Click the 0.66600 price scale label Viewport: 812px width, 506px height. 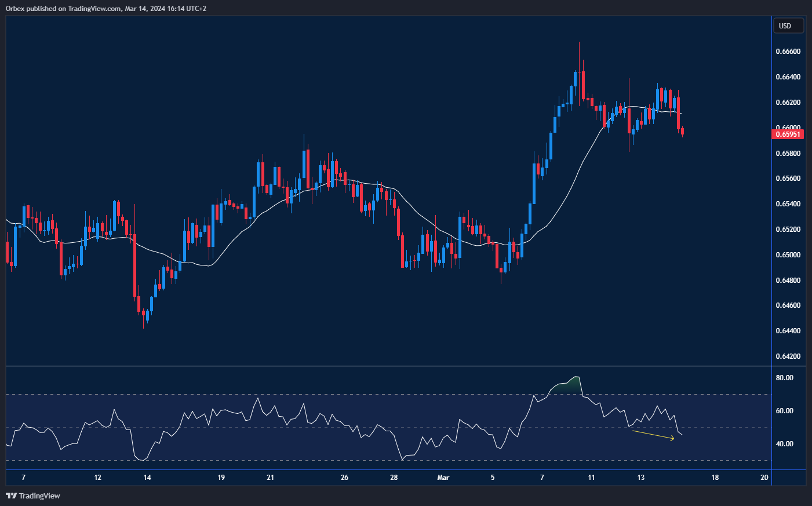[x=788, y=52]
